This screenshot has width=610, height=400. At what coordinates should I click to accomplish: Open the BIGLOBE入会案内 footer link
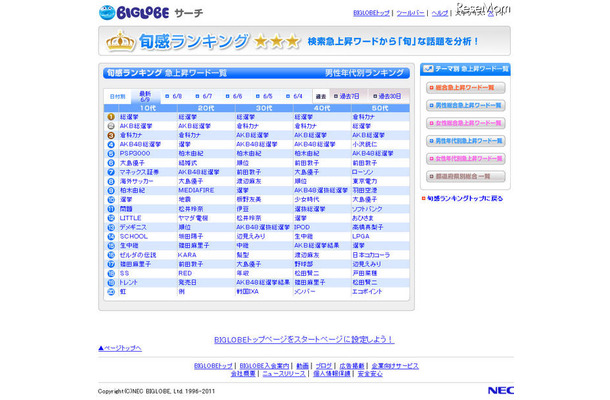(x=264, y=366)
